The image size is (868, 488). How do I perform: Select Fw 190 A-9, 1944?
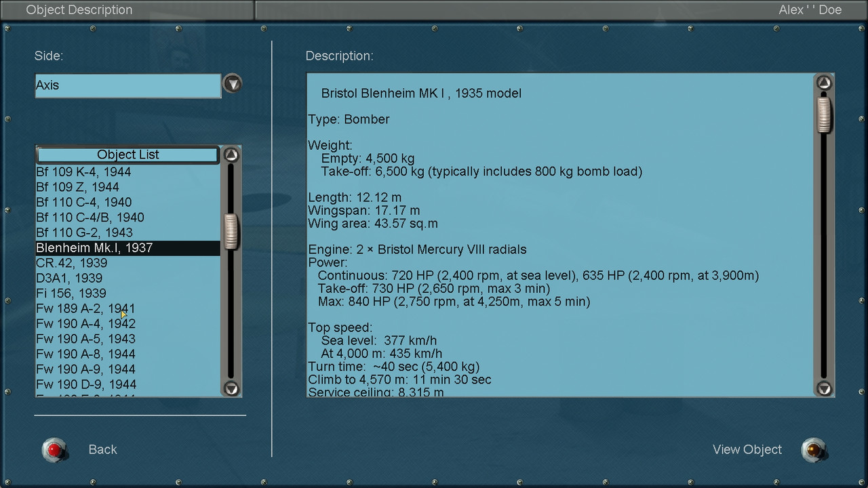pos(128,369)
